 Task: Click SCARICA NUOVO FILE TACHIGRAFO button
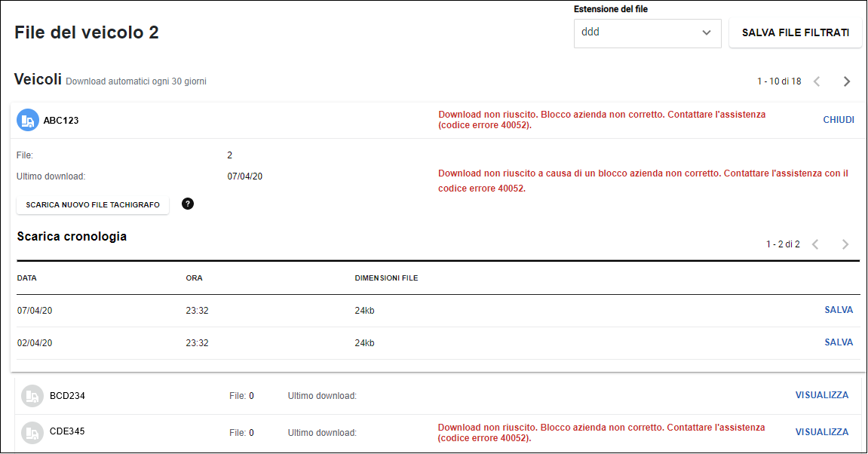93,205
